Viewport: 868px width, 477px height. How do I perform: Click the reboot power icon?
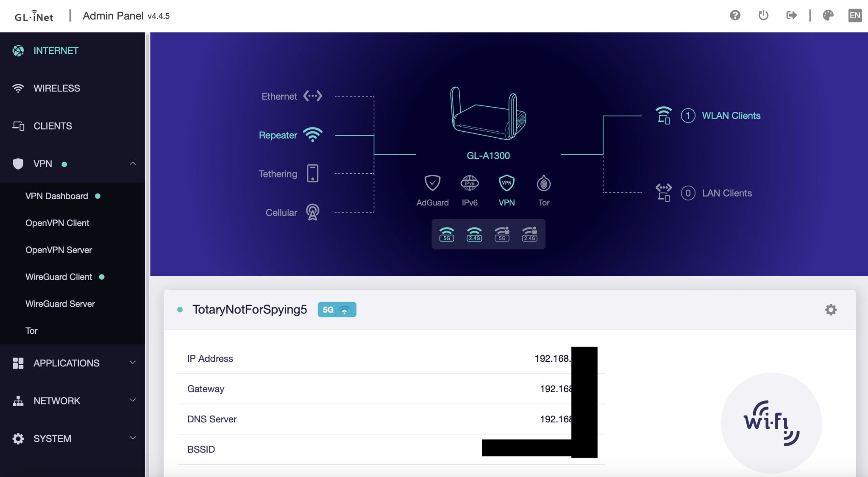tap(763, 16)
